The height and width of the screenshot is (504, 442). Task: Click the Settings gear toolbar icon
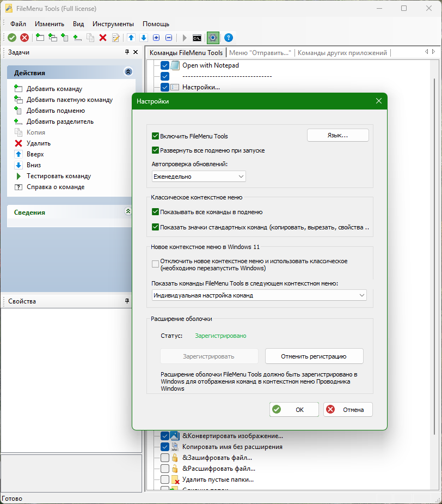click(x=213, y=38)
